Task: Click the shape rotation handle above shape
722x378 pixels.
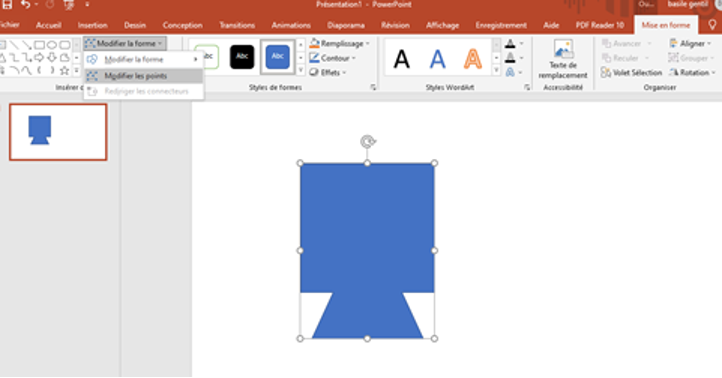Action: coord(367,141)
